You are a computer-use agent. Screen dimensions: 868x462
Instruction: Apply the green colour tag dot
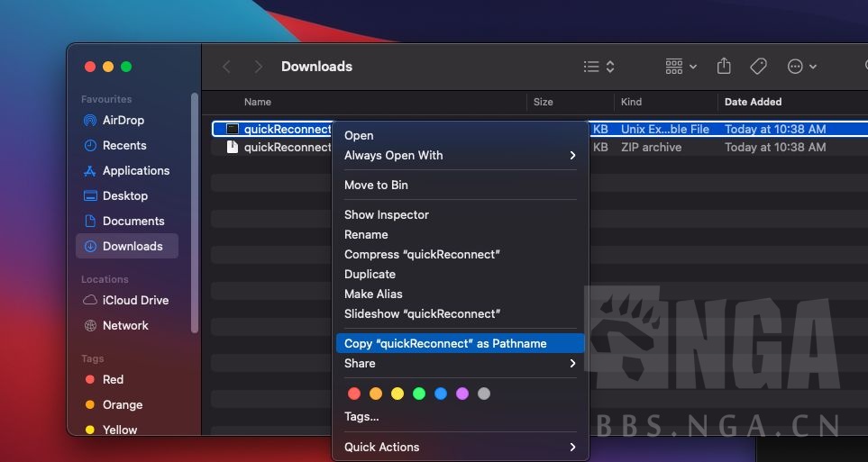coord(419,394)
